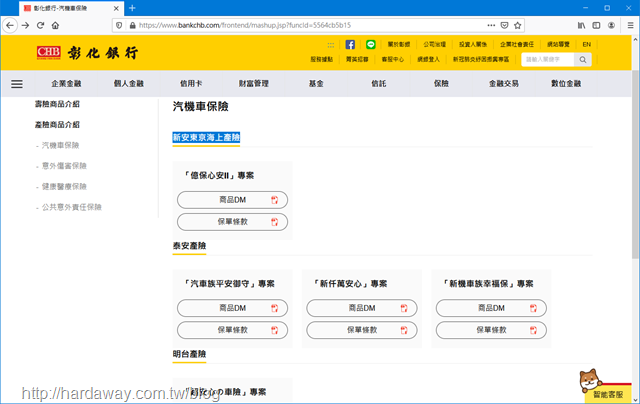The height and width of the screenshot is (404, 640).
Task: Toggle the Firefox sidebar icon
Action: point(596,25)
